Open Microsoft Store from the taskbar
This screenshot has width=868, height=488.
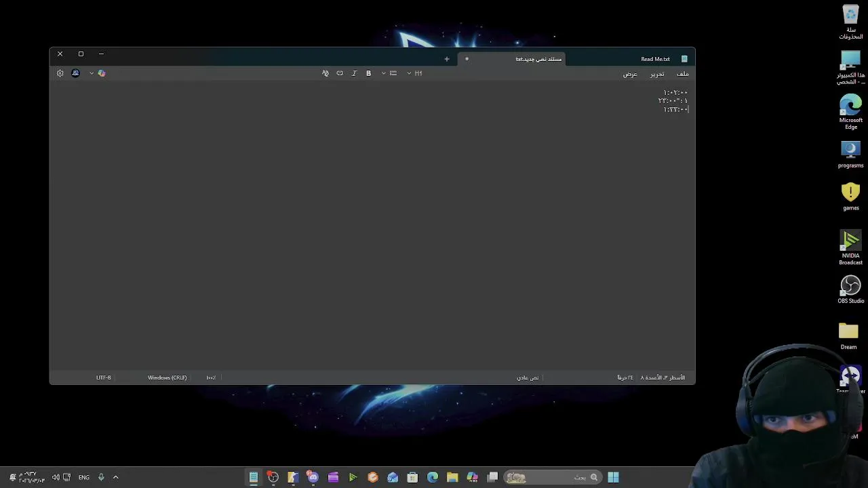412,477
